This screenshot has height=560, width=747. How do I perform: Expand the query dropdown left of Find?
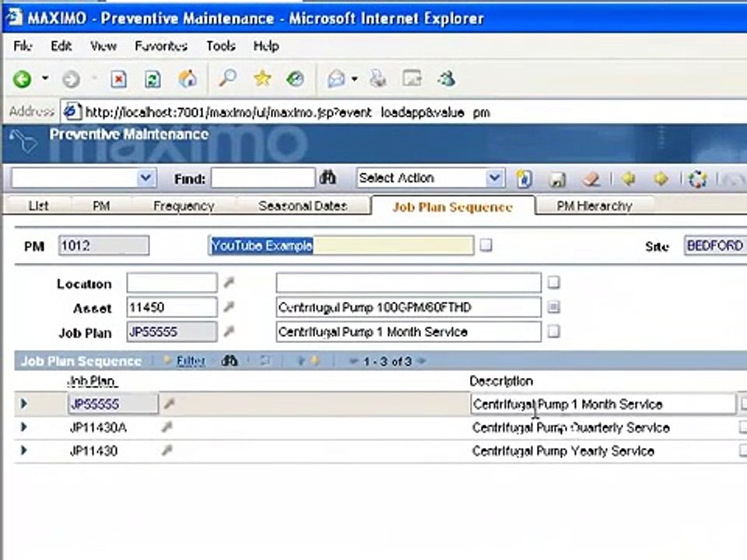146,179
